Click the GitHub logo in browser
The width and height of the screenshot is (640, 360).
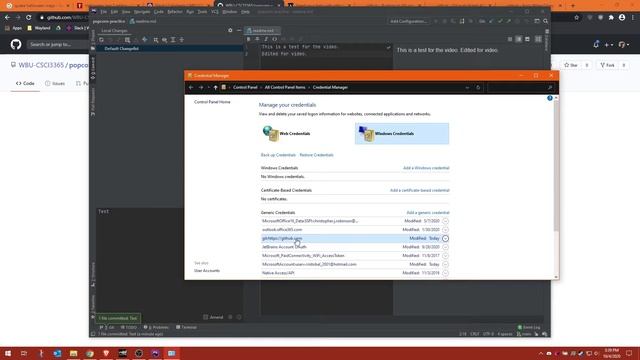coord(16,44)
